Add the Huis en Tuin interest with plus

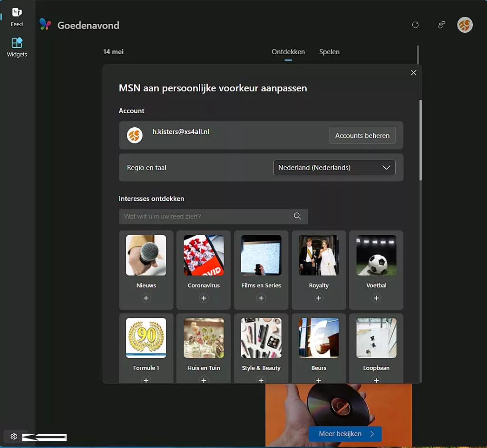(x=204, y=380)
